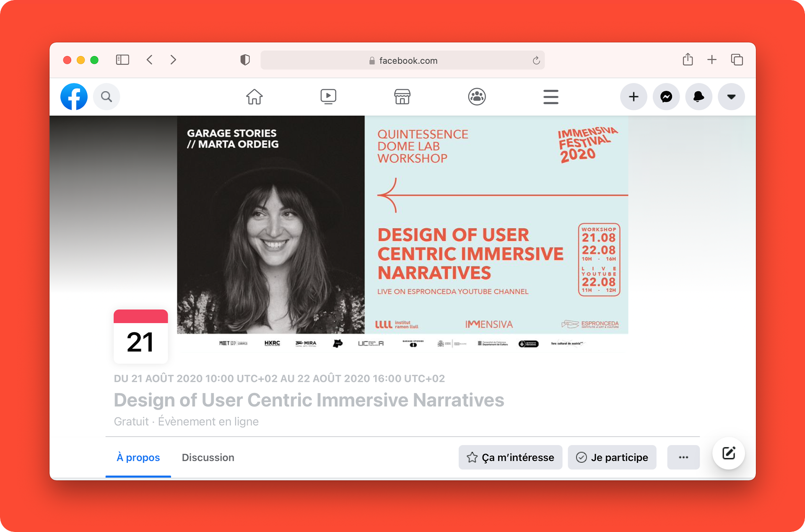Viewport: 805px width, 532px height.
Task: Open the more options ellipsis button
Action: [x=683, y=457]
